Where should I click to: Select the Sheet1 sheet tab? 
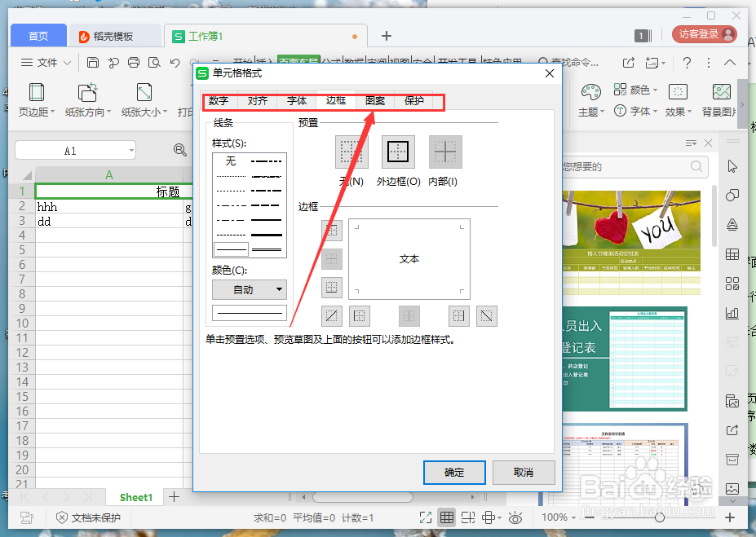136,498
